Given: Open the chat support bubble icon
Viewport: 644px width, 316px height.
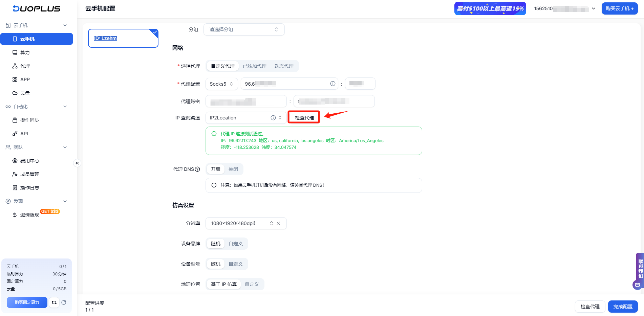Looking at the screenshot, I should [637, 285].
